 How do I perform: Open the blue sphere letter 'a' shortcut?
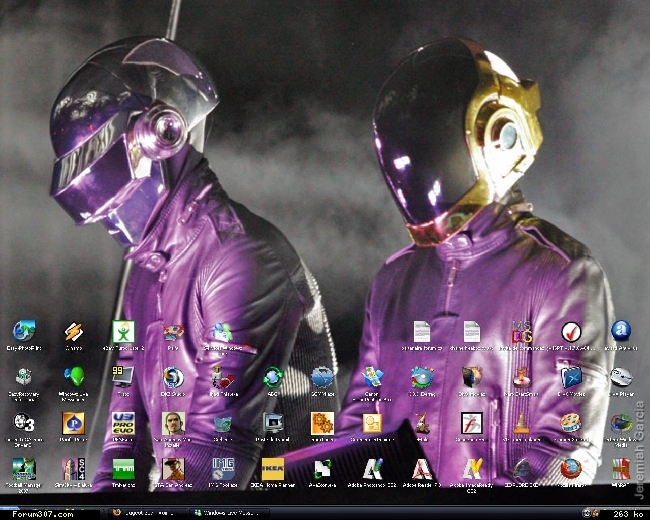click(621, 332)
